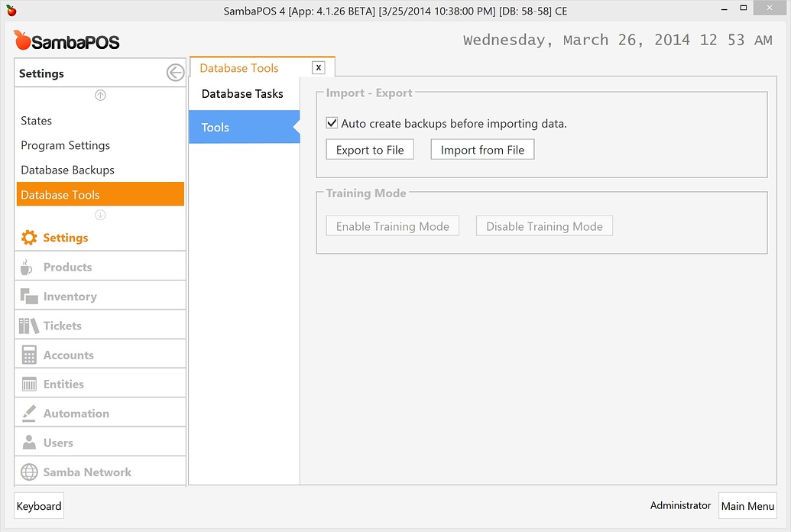Screen dimensions: 791x532
Task: Collapse the settings list with the up chevron
Action: tap(99, 95)
